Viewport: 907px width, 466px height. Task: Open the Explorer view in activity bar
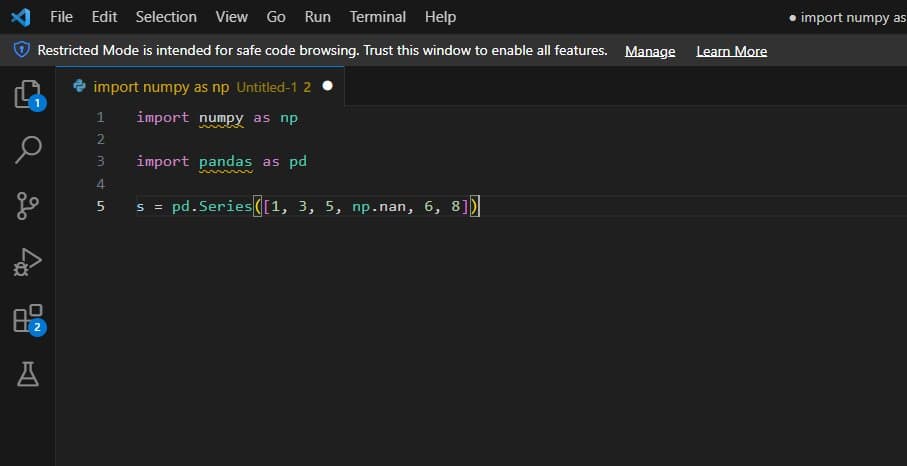(x=27, y=95)
